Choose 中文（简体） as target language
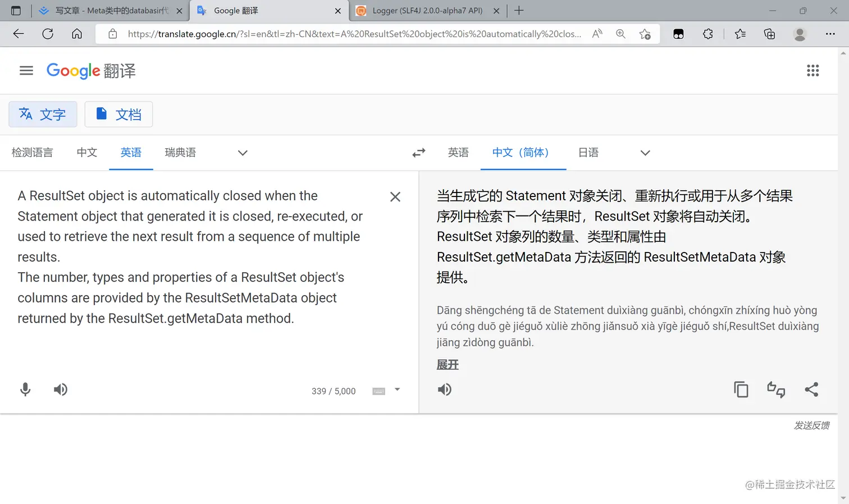849x504 pixels. (523, 153)
